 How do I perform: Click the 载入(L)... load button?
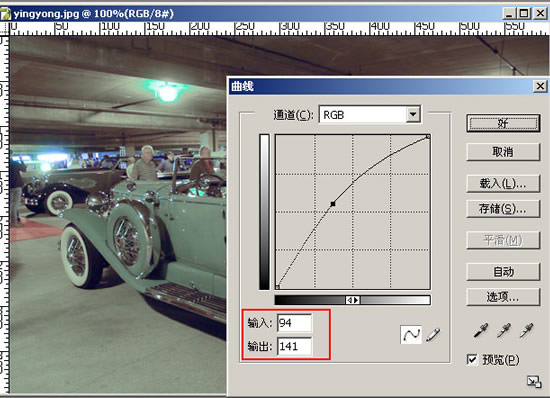coord(503,183)
